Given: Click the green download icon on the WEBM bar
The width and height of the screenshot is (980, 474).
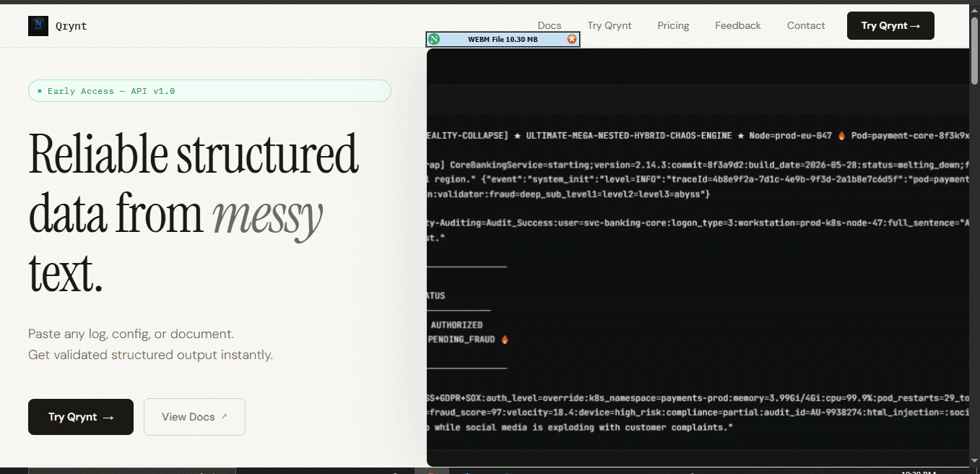Looking at the screenshot, I should [434, 39].
